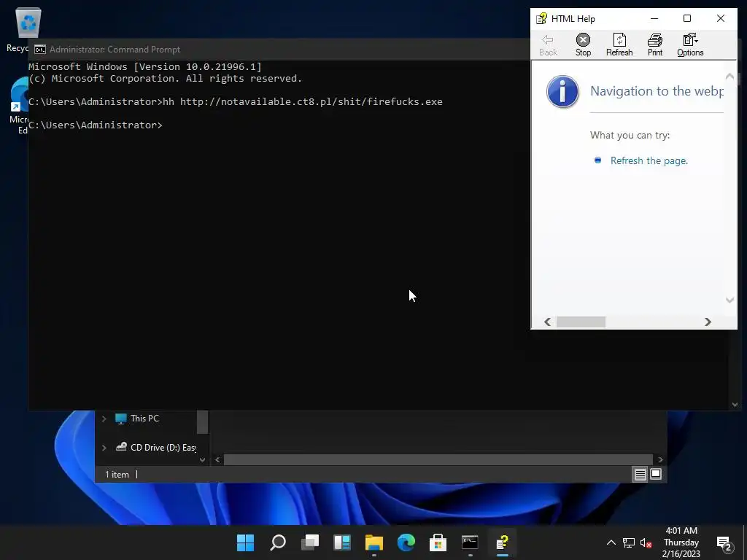Click the File Explorer horizontal scrollbar track
This screenshot has height=560, width=747.
click(438, 459)
